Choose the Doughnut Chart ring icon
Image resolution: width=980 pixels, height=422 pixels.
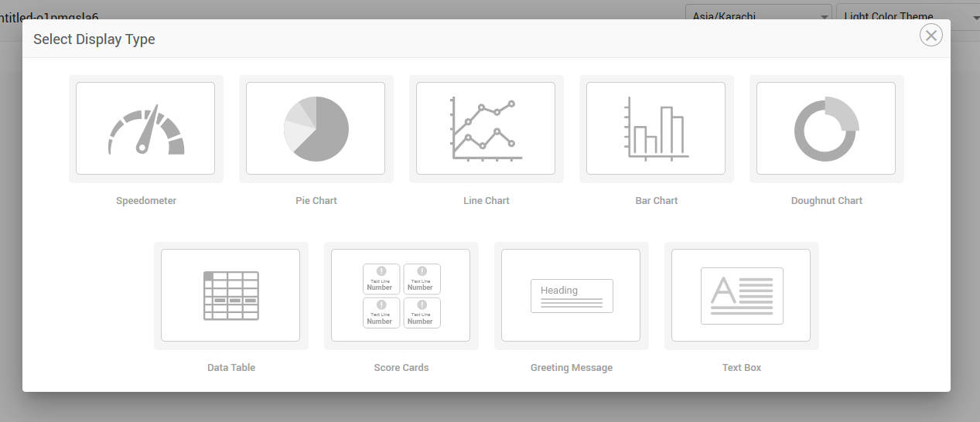[x=826, y=129]
